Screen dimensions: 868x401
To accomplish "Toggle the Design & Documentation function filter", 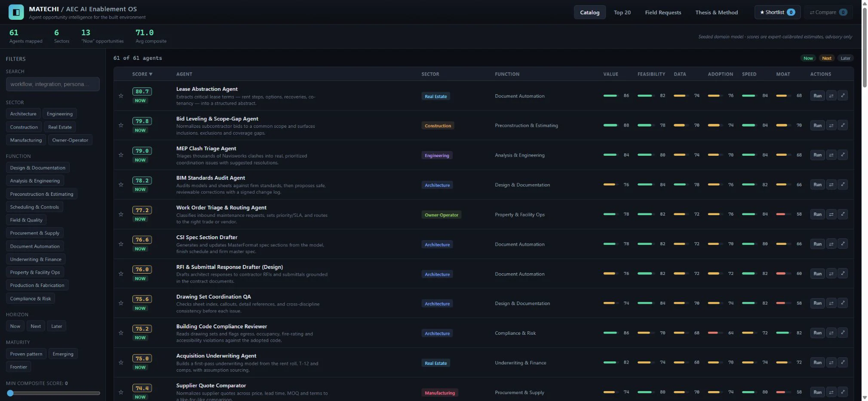I will [x=38, y=167].
